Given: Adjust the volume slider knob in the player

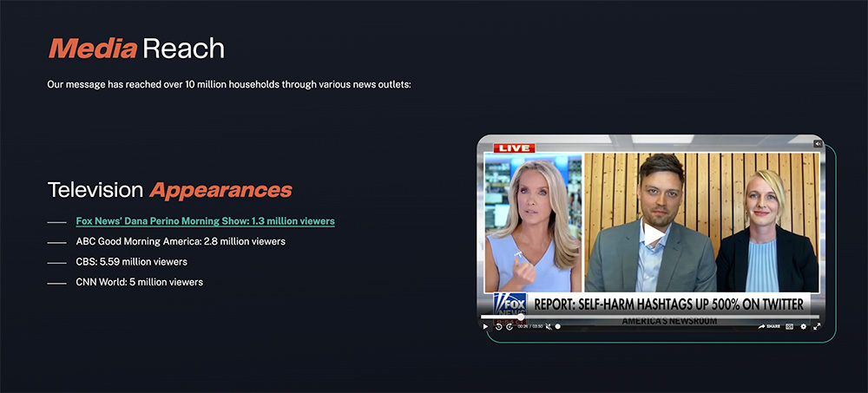Looking at the screenshot, I should pyautogui.click(x=558, y=326).
